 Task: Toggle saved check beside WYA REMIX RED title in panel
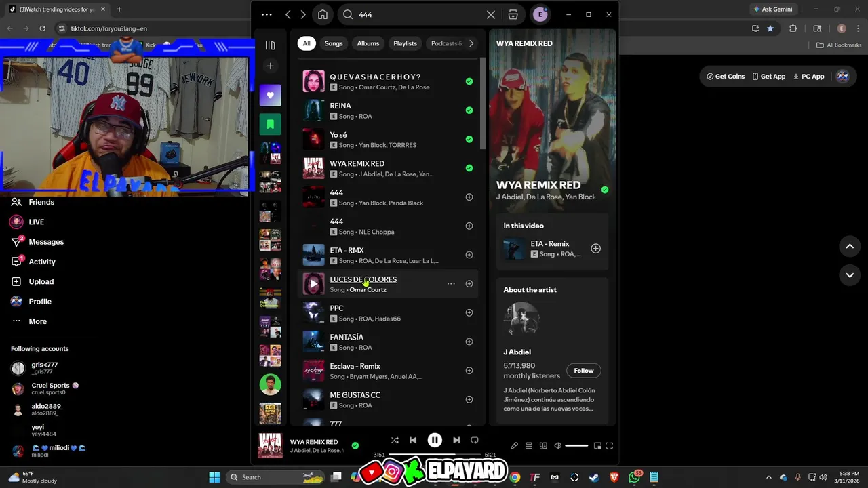pyautogui.click(x=605, y=190)
